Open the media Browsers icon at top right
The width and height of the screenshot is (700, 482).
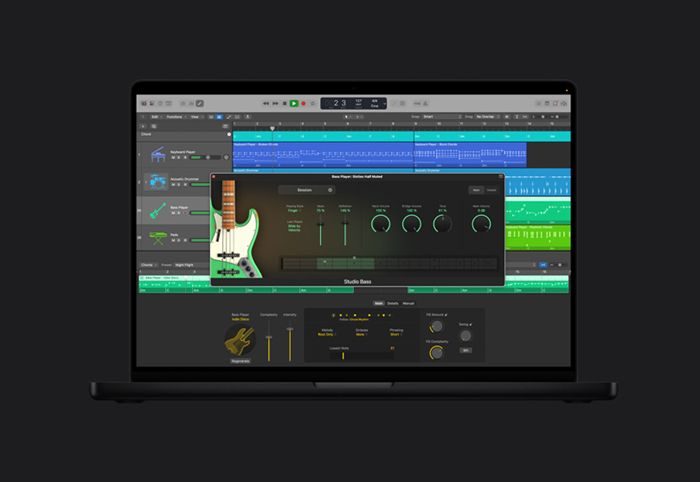(x=564, y=104)
